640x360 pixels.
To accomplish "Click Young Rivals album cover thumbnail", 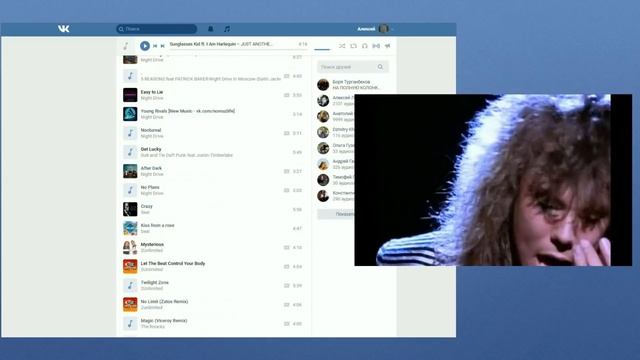I will 130,114.
